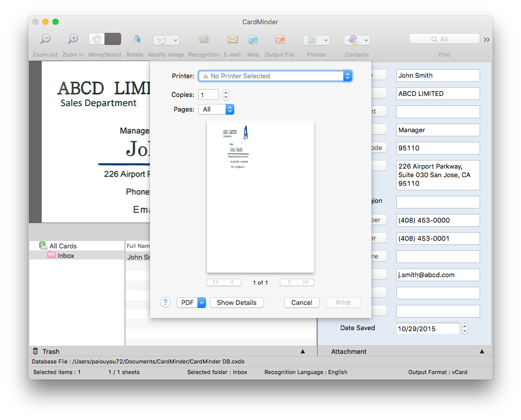The height and width of the screenshot is (420, 521).
Task: Click the Date Saved field
Action: point(428,329)
